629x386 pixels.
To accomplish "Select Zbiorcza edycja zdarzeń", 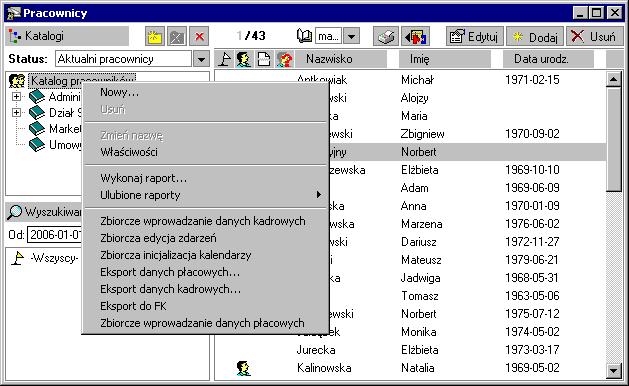I will click(x=205, y=238).
